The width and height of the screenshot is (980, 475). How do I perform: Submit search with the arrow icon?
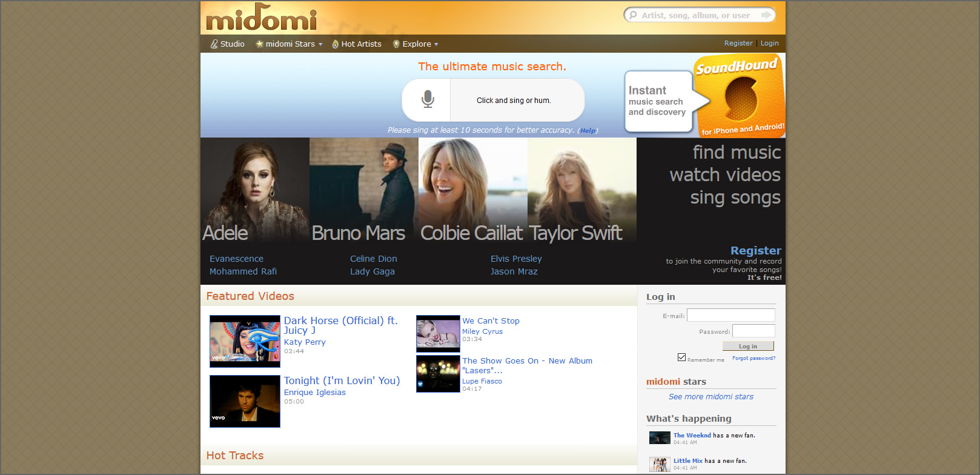point(767,15)
